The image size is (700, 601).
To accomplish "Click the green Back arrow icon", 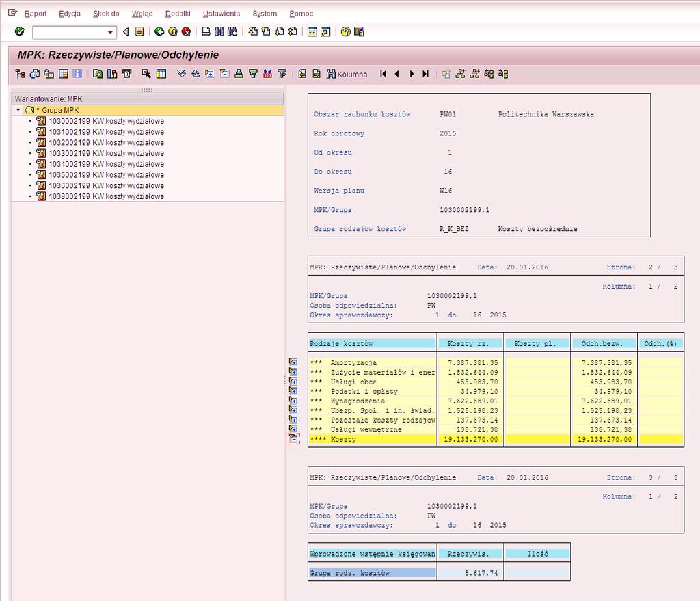I will point(159,31).
